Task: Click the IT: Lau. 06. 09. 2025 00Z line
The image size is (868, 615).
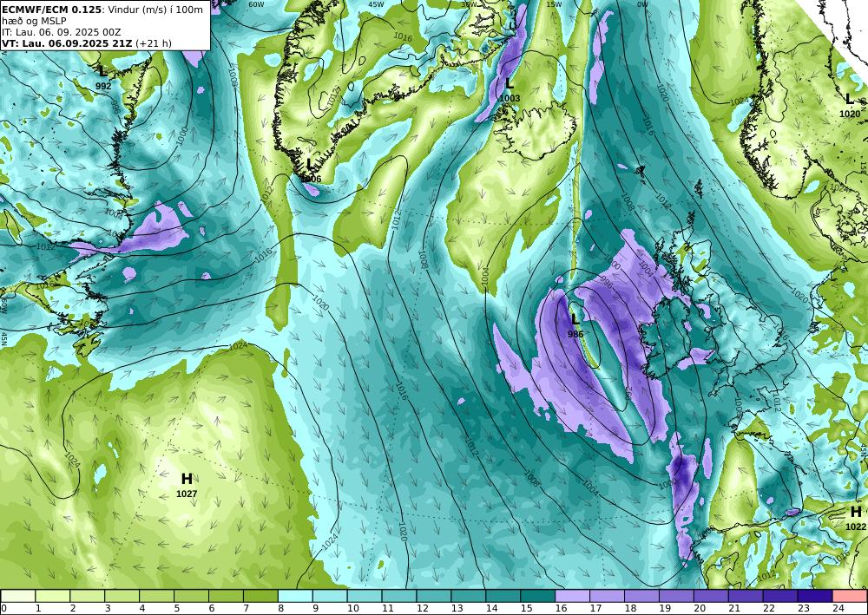Action: pos(62,32)
